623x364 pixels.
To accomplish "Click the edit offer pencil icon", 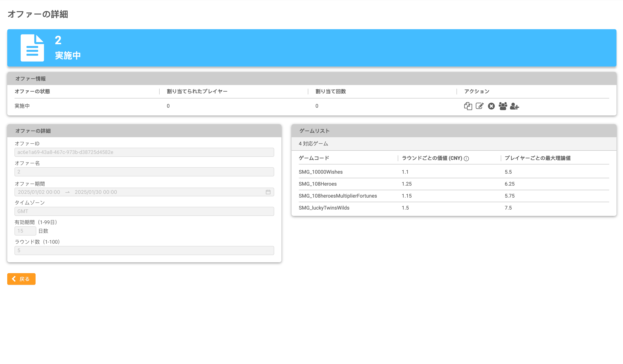I will coord(479,106).
